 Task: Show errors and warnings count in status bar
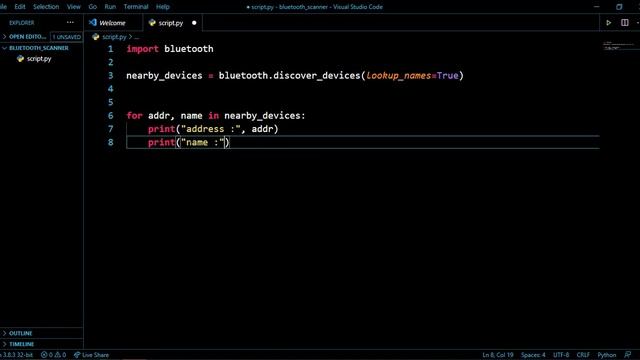click(53, 355)
